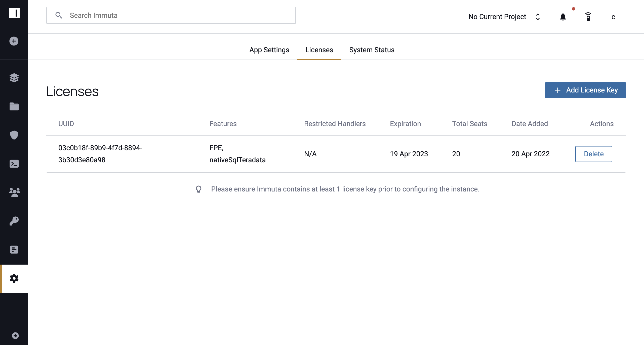Click the search magnifier icon
Viewport: 644px width, 345px height.
click(59, 15)
